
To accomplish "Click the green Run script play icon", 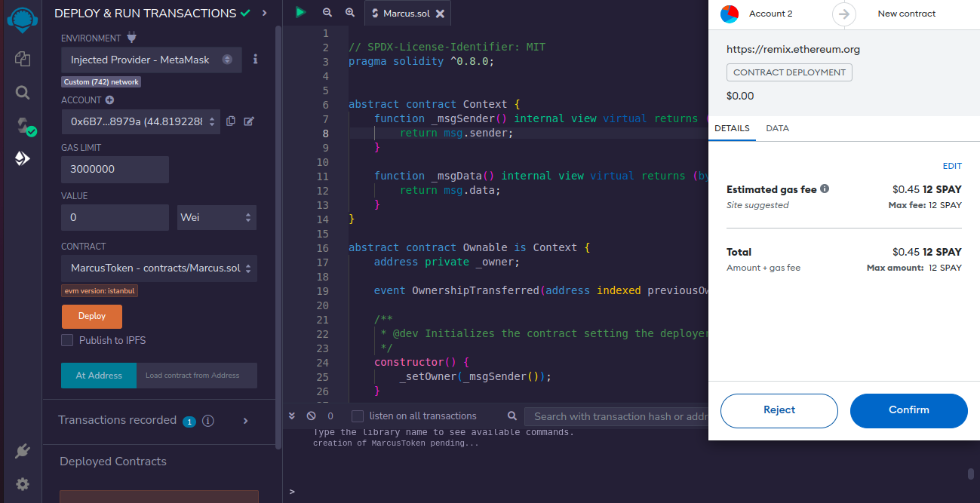I will pos(301,13).
